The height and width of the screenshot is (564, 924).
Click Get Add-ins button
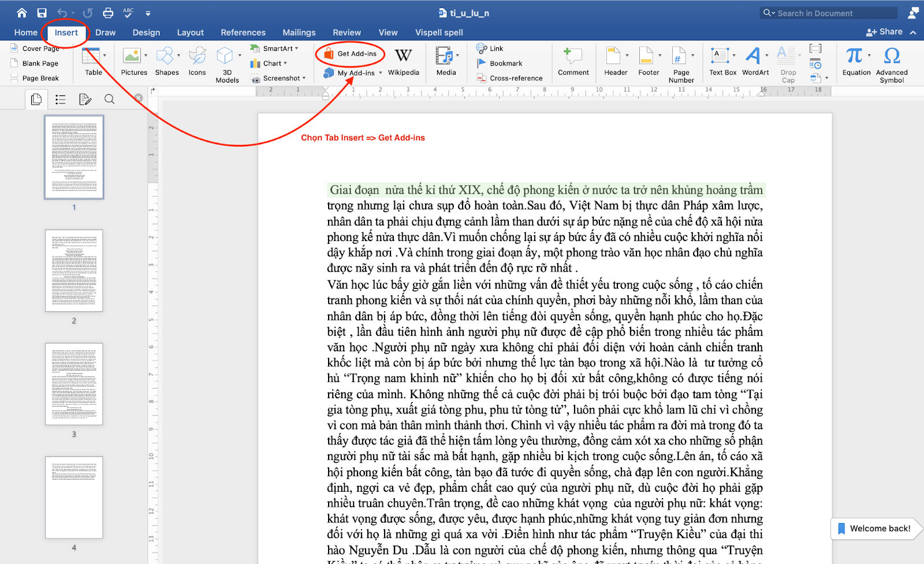(x=351, y=54)
